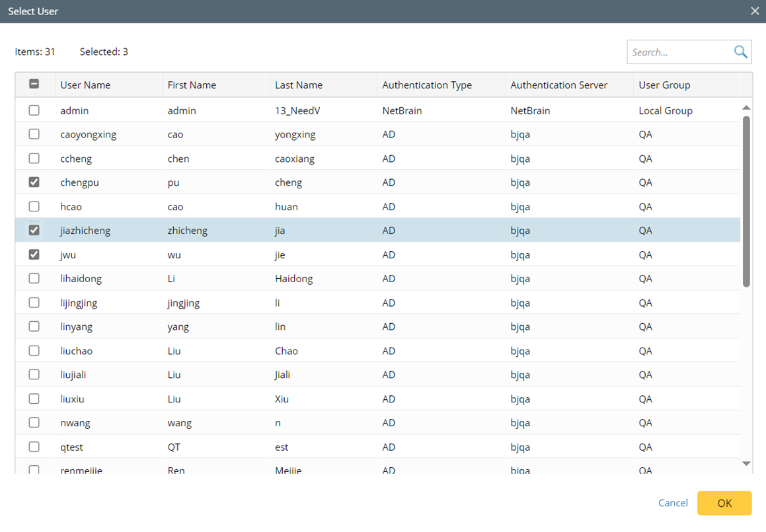Select the qtest user checkbox
Screen dimensions: 766x532
point(34,447)
